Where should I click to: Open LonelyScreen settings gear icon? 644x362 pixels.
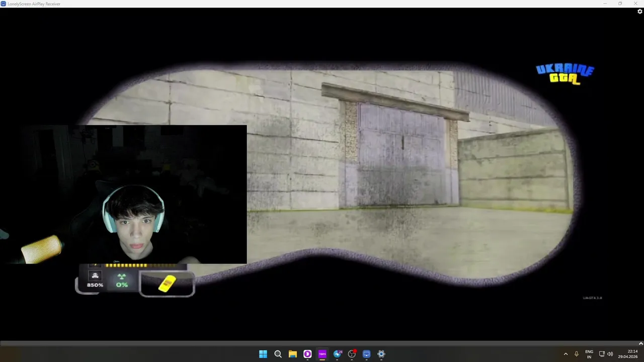639,12
